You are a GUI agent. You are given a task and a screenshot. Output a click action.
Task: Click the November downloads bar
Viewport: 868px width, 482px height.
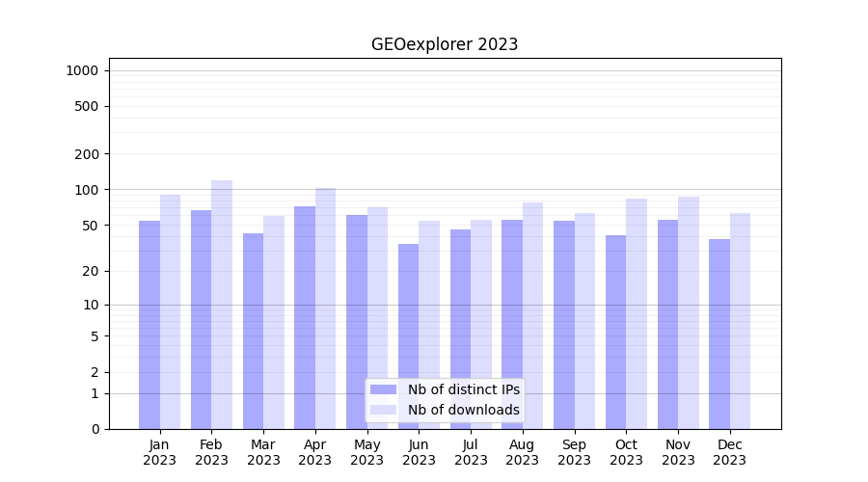(689, 312)
